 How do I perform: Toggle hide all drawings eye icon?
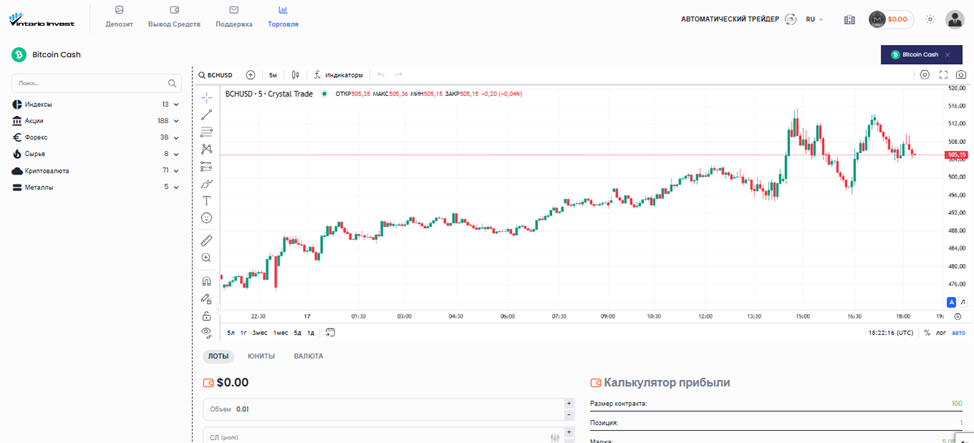coord(207,332)
